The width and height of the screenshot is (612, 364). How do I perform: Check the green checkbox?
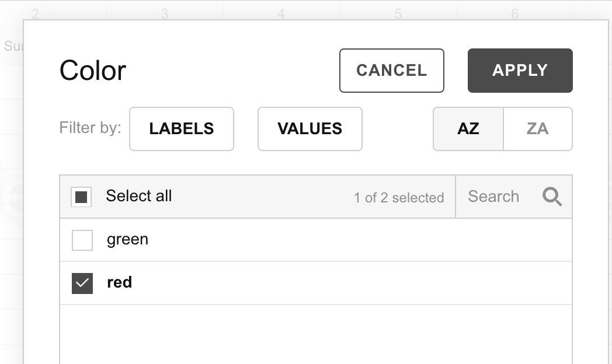pos(82,239)
